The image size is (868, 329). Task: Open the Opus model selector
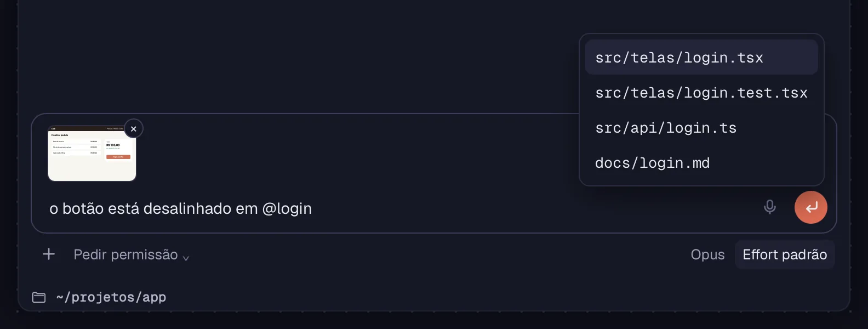tap(707, 254)
